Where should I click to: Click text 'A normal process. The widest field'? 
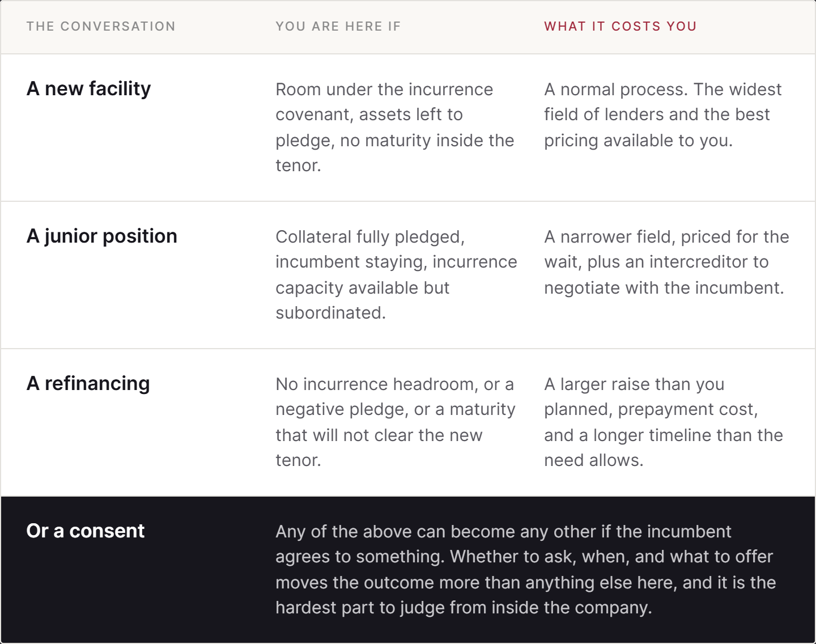663,102
